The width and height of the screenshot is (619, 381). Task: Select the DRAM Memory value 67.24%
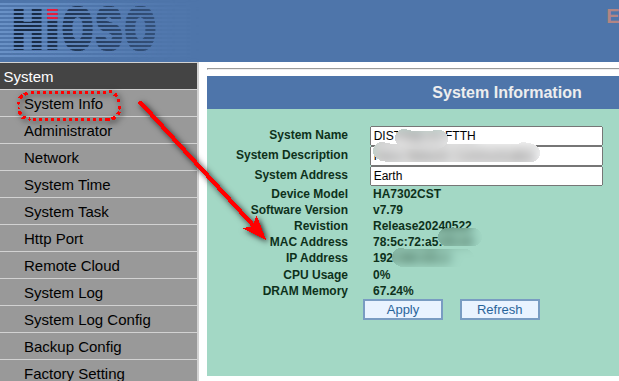393,291
